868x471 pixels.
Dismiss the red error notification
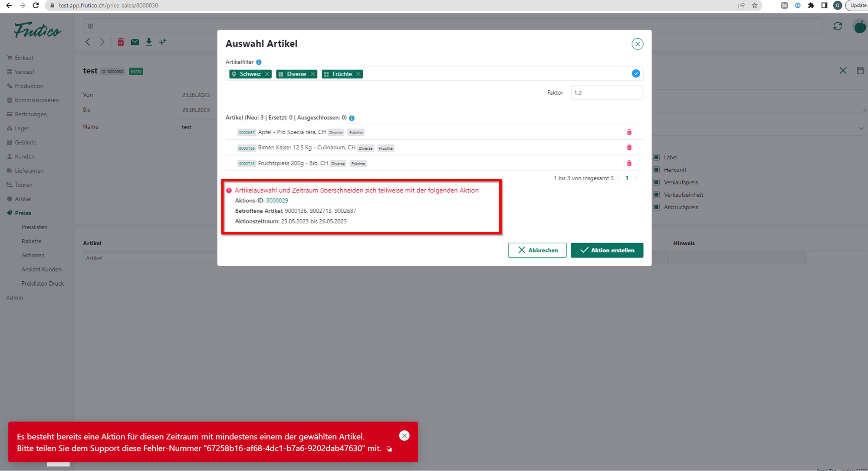[404, 436]
